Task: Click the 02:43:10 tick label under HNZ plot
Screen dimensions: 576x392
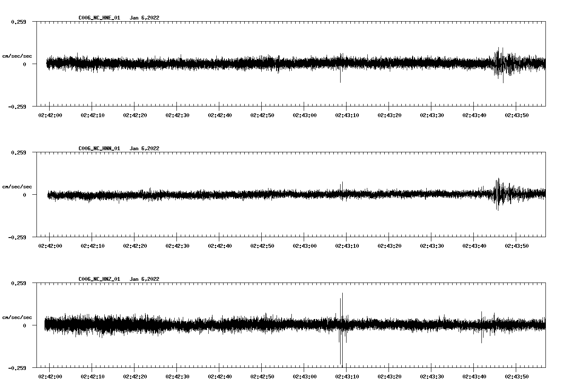Action: [347, 376]
